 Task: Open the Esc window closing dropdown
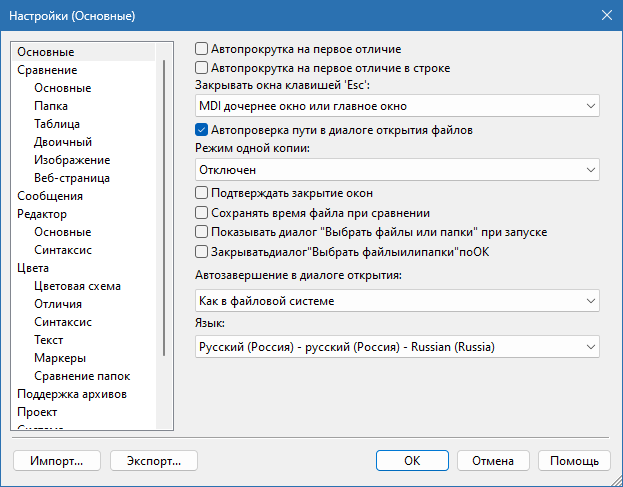coord(397,106)
